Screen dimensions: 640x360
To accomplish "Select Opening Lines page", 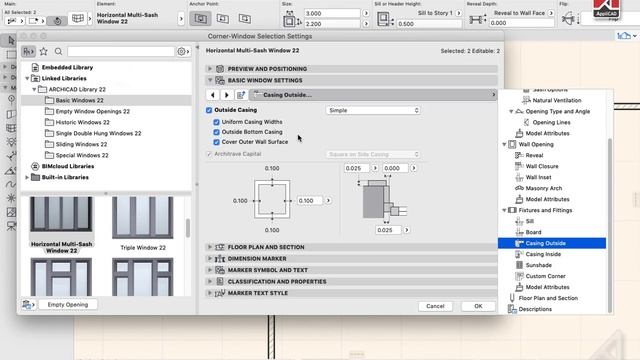I will point(551,122).
